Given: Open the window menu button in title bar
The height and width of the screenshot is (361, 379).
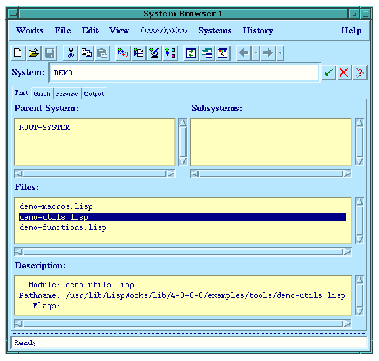Looking at the screenshot, I should [x=13, y=14].
